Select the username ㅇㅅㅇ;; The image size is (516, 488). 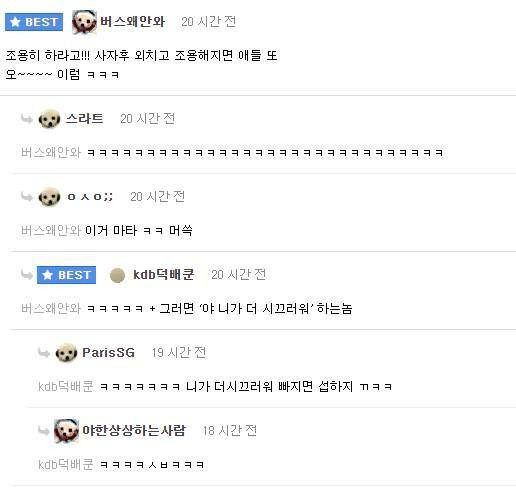90,197
